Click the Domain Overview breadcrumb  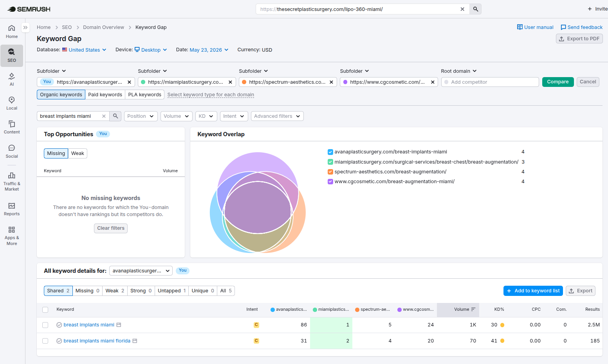[103, 27]
